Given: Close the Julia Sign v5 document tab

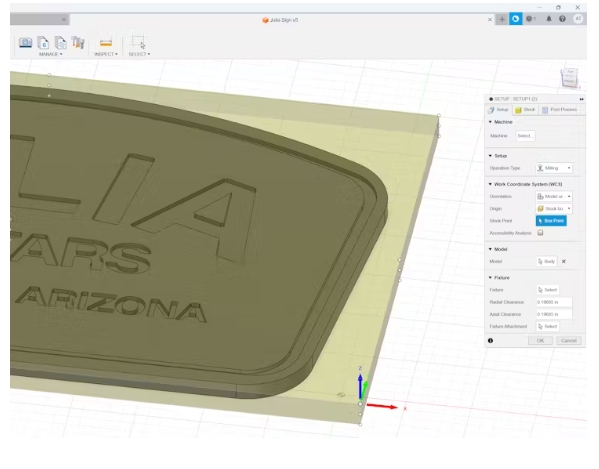Looking at the screenshot, I should coord(490,19).
